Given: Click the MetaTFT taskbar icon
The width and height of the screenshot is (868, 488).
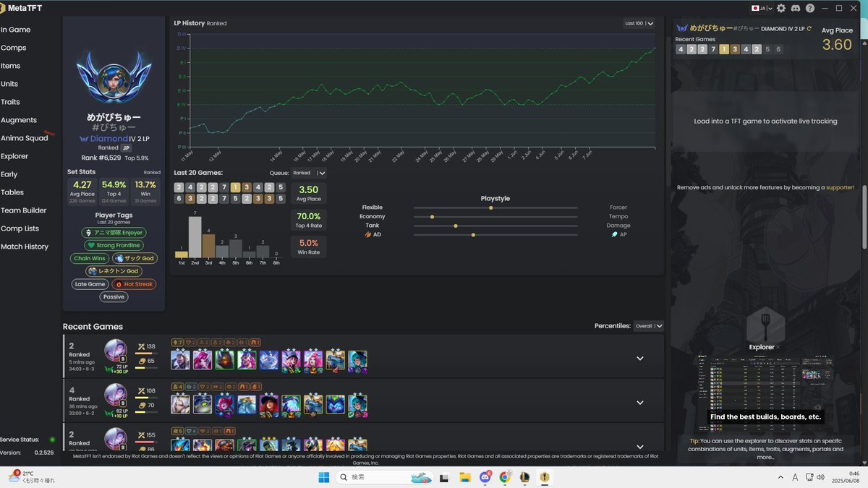Looking at the screenshot, I should pyautogui.click(x=544, y=477).
